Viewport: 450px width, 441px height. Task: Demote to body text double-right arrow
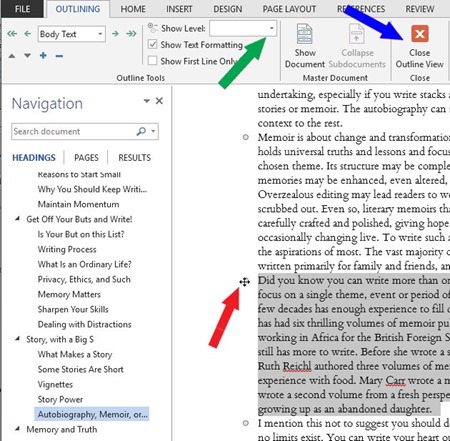point(131,34)
